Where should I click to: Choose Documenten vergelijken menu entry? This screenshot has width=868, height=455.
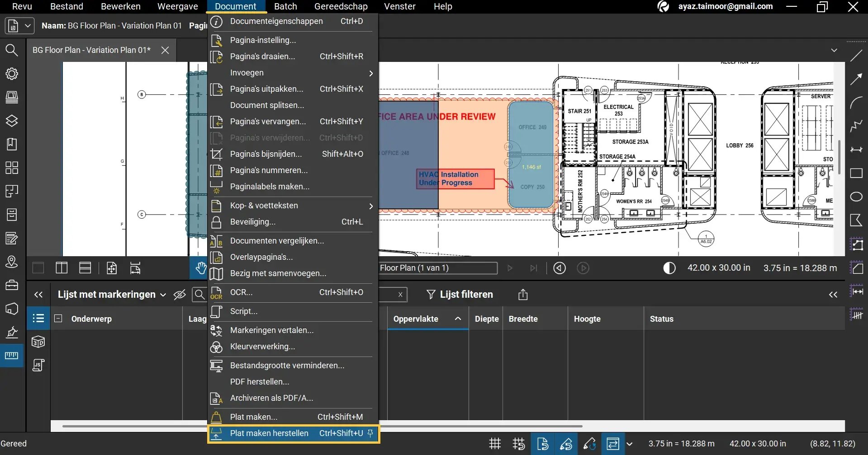coord(293,241)
